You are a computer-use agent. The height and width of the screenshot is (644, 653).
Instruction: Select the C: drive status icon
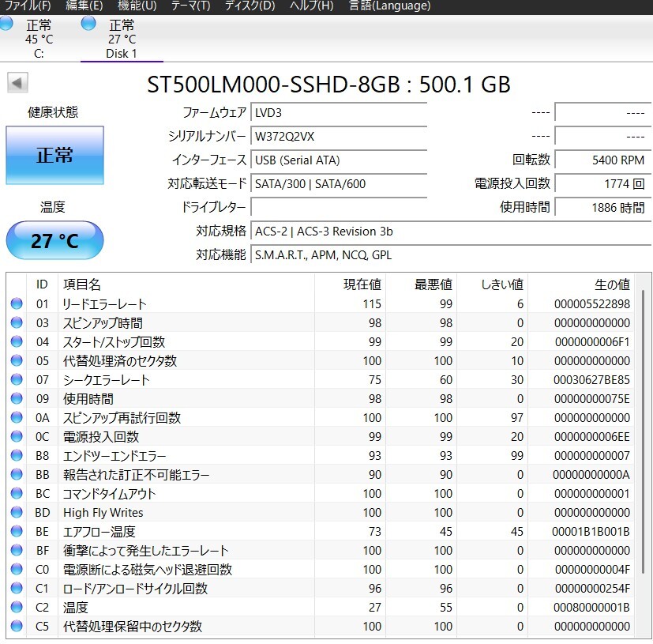pyautogui.click(x=6, y=24)
